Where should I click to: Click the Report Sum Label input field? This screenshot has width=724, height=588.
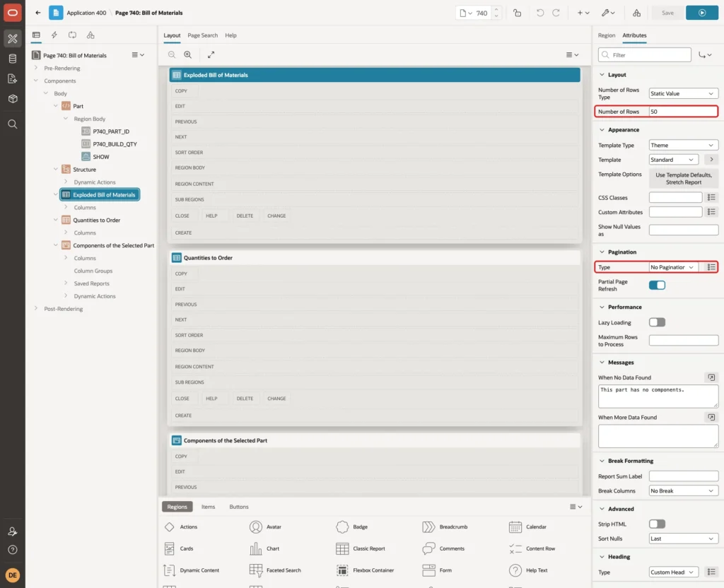pos(684,476)
